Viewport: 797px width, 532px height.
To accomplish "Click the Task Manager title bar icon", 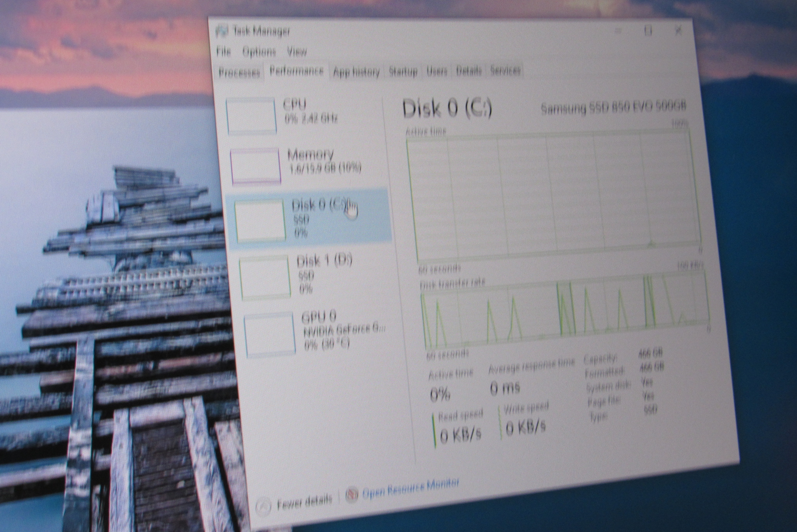I will [x=222, y=31].
